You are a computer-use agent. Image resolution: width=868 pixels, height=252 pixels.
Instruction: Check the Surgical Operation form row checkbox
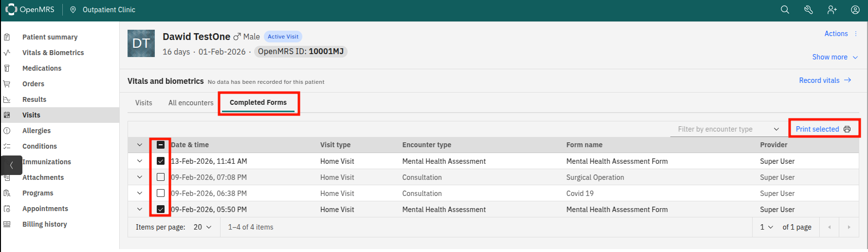161,177
